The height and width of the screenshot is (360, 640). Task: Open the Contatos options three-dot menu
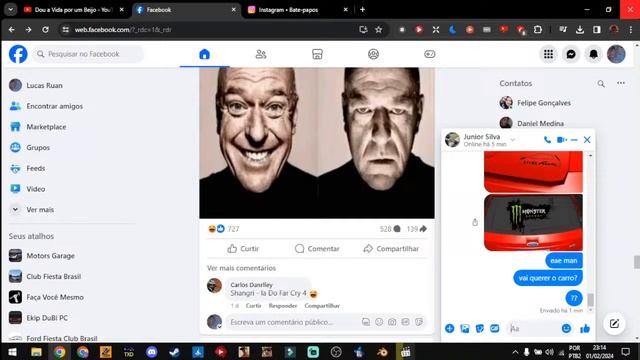(x=621, y=83)
